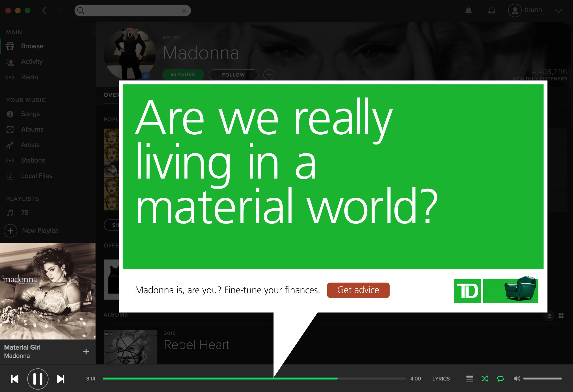Toggle repeat mode in the player bar

pos(500,379)
